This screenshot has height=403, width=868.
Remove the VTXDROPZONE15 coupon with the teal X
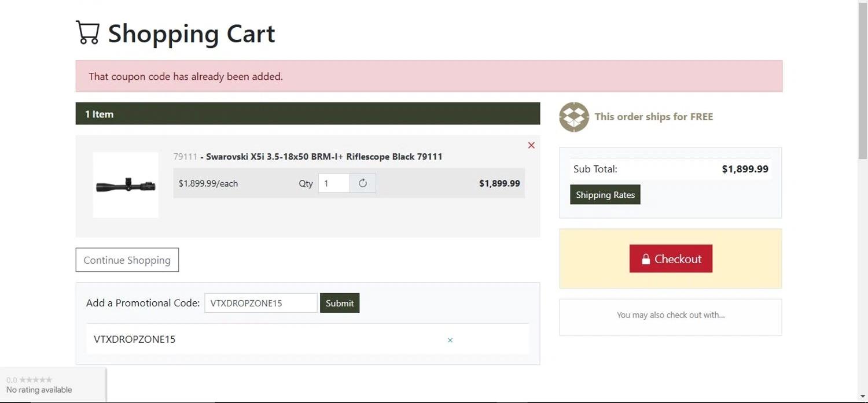click(x=450, y=340)
